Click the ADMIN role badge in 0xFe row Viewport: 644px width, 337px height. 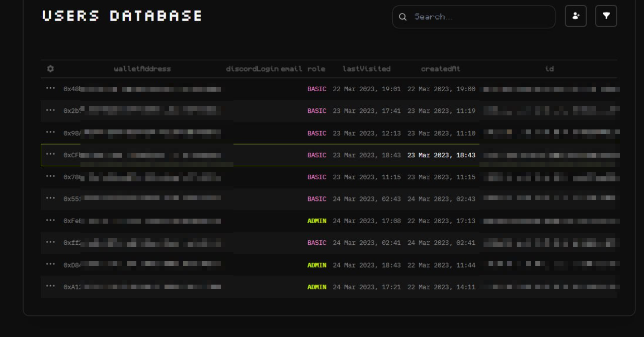(317, 221)
